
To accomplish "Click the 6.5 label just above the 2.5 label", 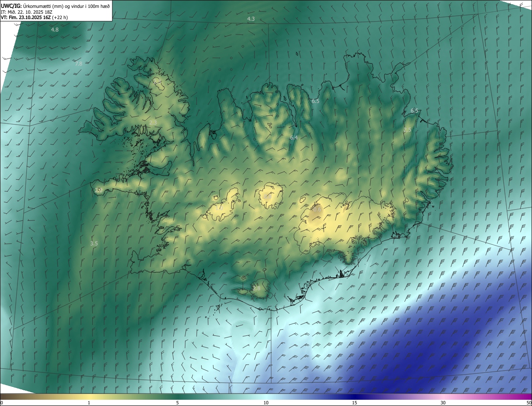I will [414, 110].
